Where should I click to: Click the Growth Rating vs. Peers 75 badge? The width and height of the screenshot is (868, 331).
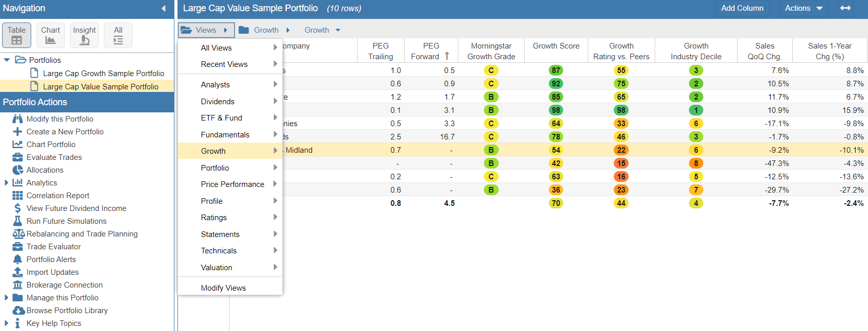coord(621,84)
